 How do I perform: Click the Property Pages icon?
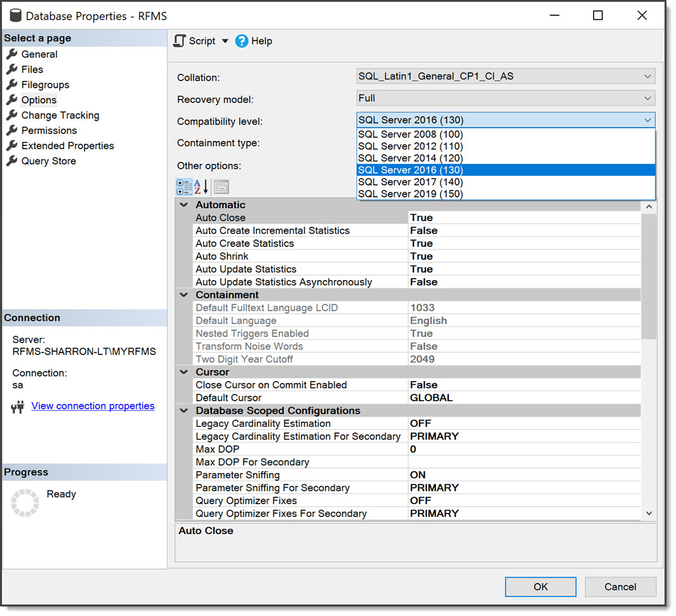[222, 187]
